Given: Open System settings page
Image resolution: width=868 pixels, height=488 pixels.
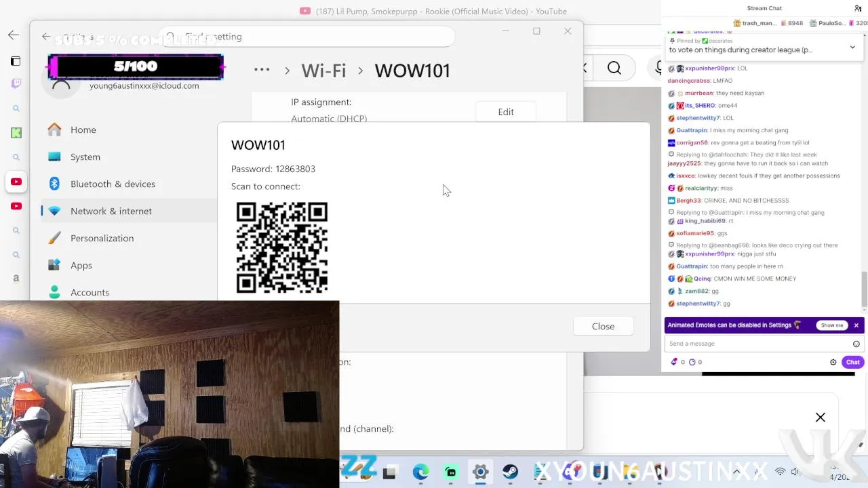Looking at the screenshot, I should (x=129, y=157).
